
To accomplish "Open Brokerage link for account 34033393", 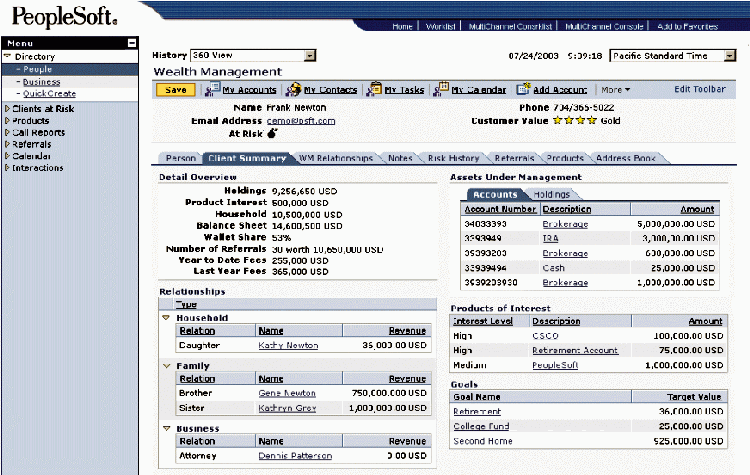I will pyautogui.click(x=565, y=224).
